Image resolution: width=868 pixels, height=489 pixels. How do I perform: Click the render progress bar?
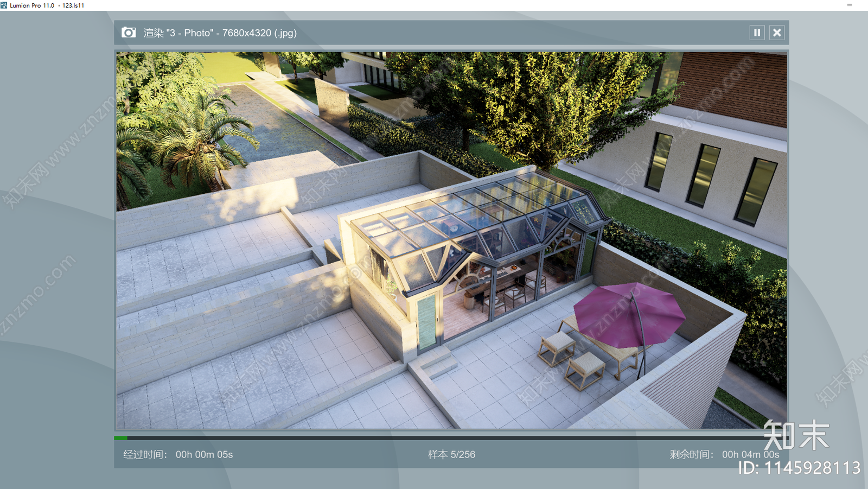[x=451, y=437]
